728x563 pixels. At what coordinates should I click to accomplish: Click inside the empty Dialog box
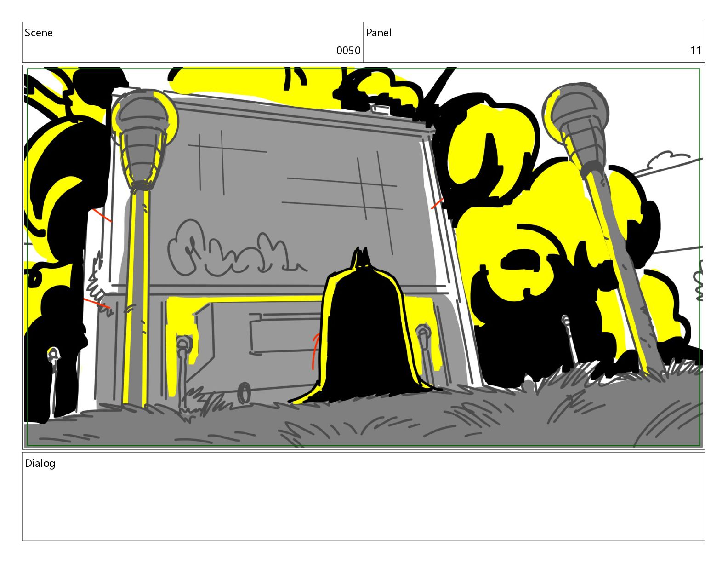click(x=363, y=497)
